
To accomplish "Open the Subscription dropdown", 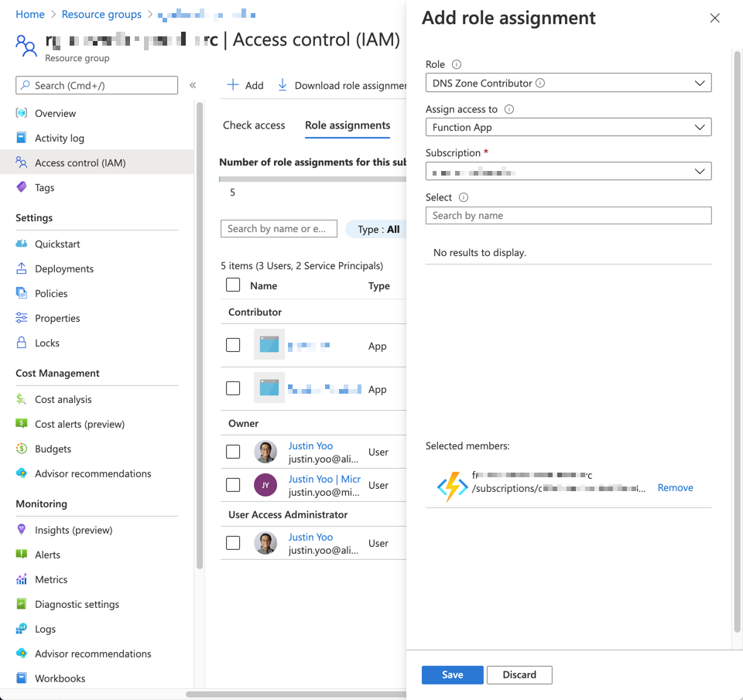I will point(568,171).
